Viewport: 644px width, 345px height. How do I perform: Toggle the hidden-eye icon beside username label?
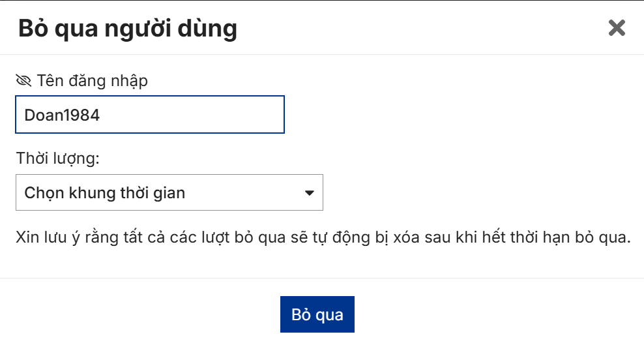pos(23,81)
